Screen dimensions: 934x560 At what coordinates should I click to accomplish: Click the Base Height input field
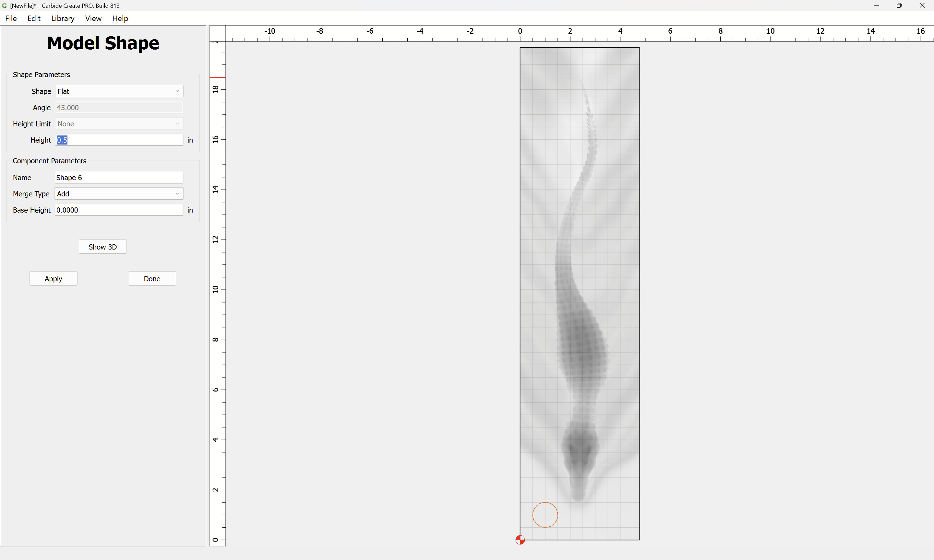tap(119, 210)
